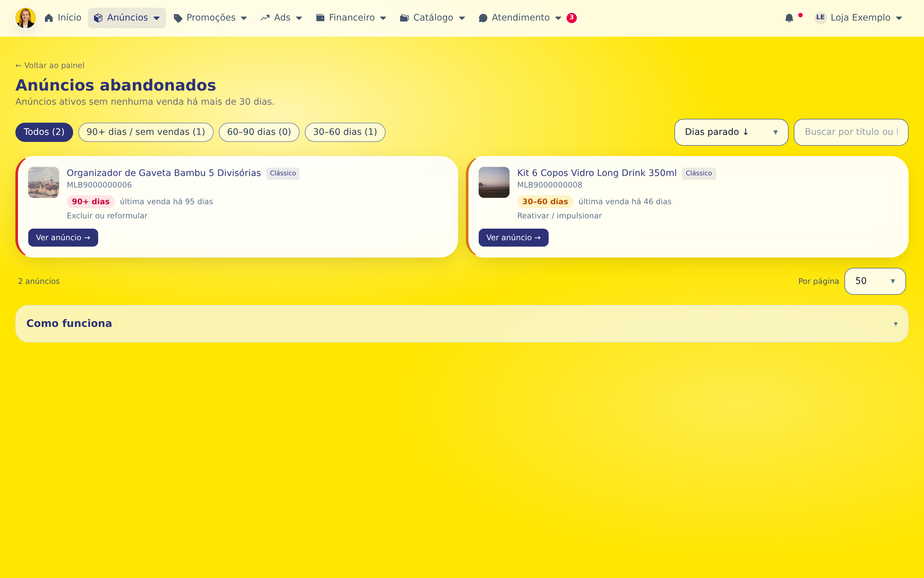Click Ver anúncio for Organizador de Gaveta

point(63,238)
